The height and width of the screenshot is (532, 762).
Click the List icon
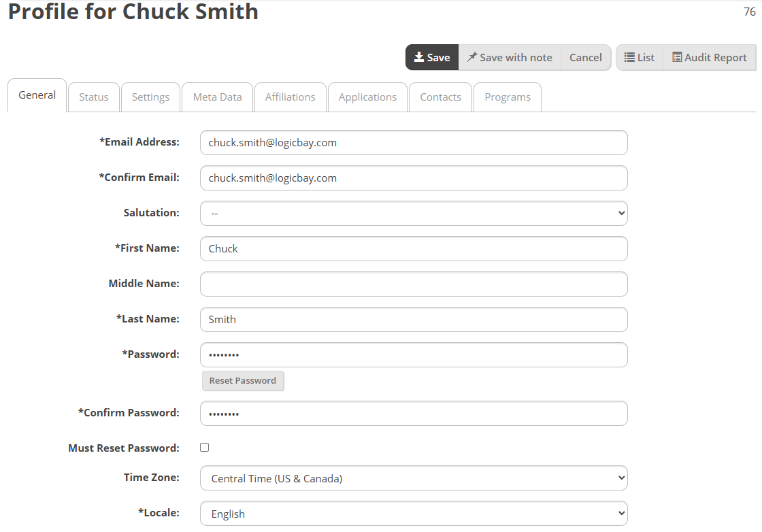coord(629,57)
